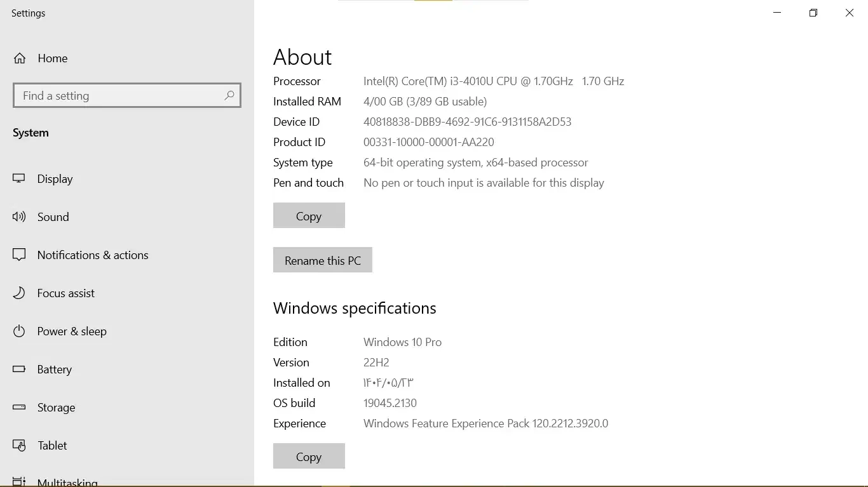
Task: Restore down the Settings window
Action: tap(813, 13)
